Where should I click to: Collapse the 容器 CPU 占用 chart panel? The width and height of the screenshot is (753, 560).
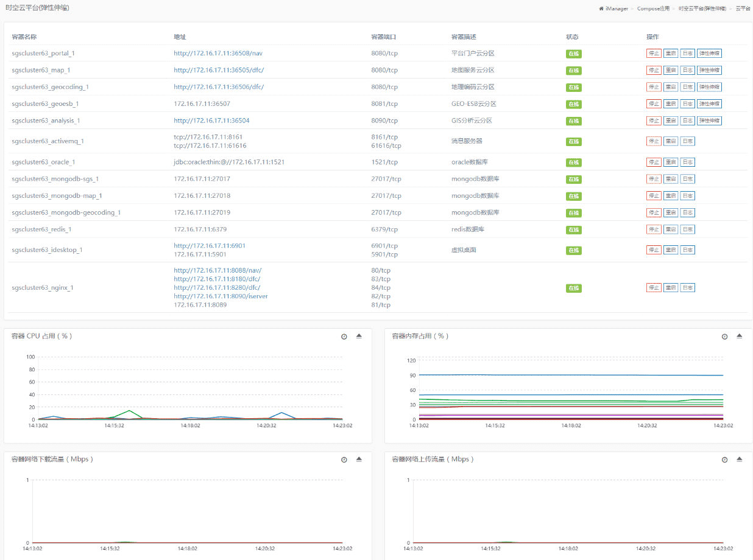(x=359, y=336)
